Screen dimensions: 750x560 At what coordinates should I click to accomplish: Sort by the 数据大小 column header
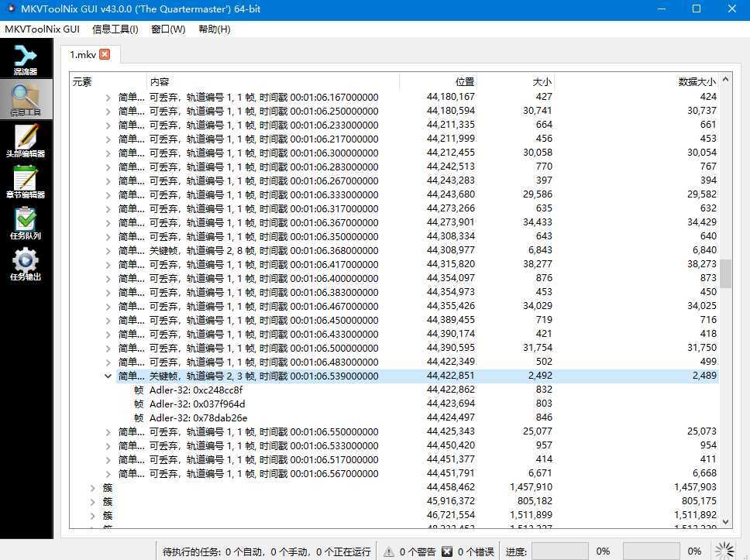[636, 82]
